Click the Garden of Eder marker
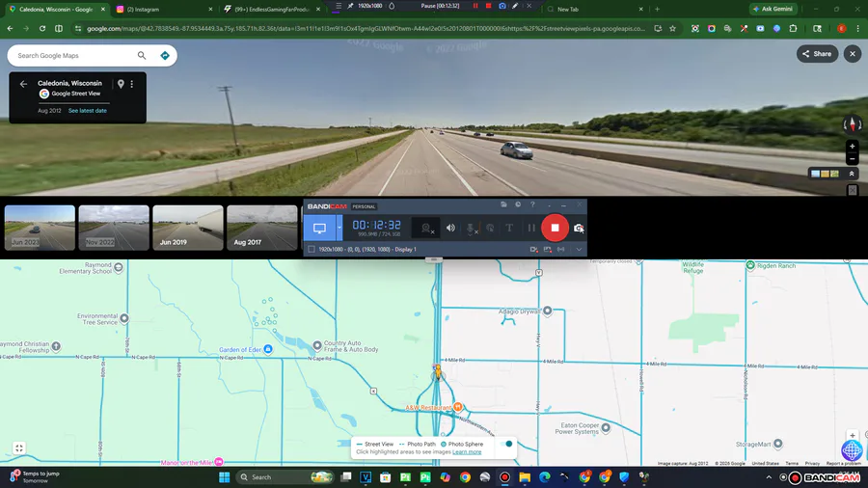 click(x=268, y=349)
